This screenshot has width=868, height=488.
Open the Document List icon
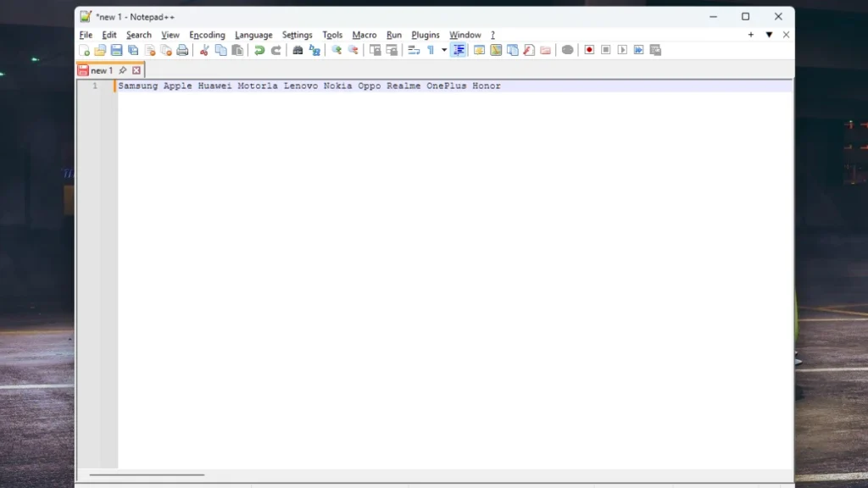[513, 50]
